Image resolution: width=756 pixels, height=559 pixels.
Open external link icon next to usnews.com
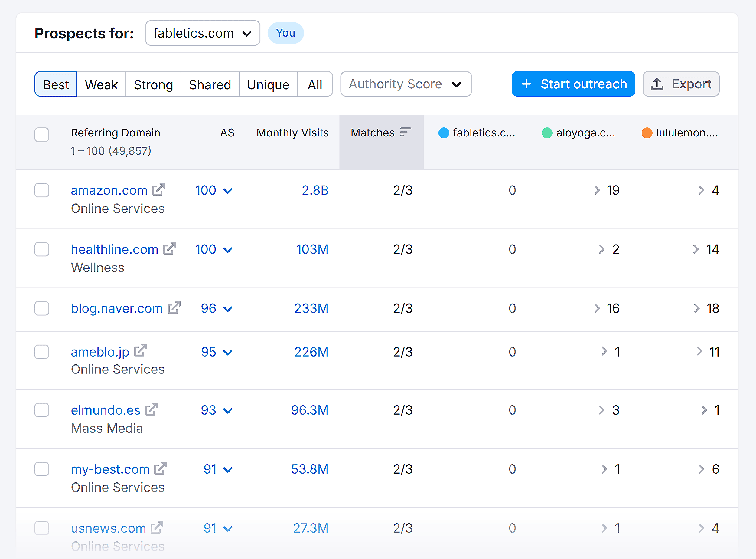click(x=157, y=528)
